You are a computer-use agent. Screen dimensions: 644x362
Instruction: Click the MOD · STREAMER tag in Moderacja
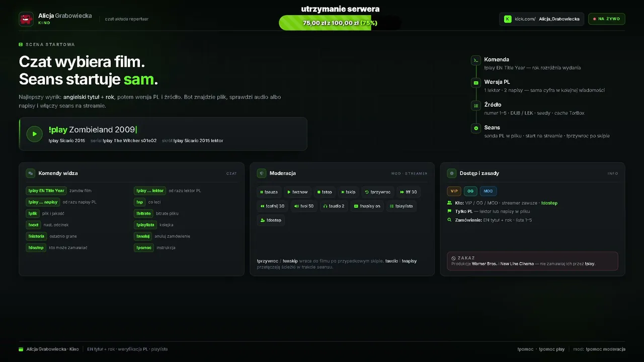[x=409, y=173]
